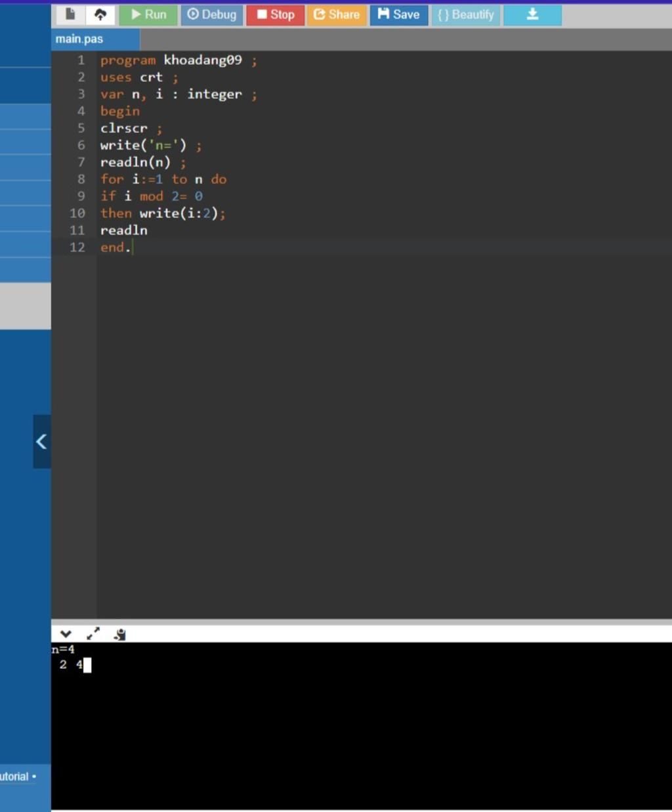This screenshot has width=672, height=812.
Task: Click the new file icon
Action: tap(70, 14)
